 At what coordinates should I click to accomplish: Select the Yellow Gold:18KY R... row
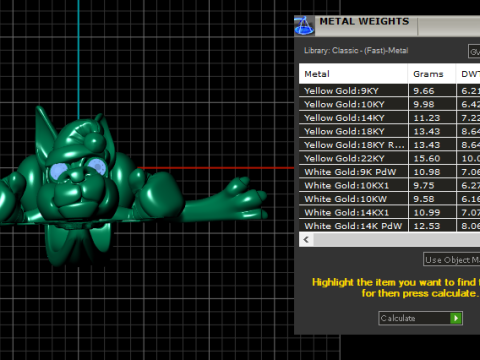389,145
